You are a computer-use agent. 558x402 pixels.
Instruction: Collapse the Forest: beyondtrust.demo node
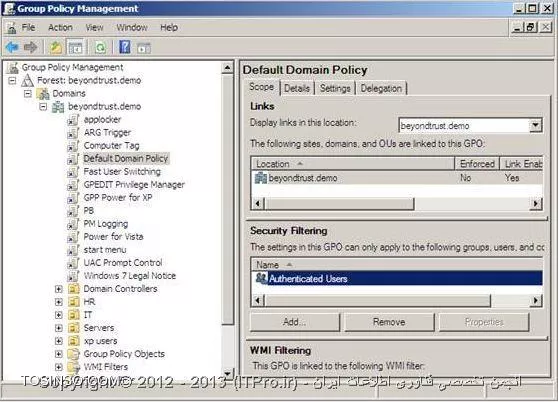pyautogui.click(x=12, y=81)
